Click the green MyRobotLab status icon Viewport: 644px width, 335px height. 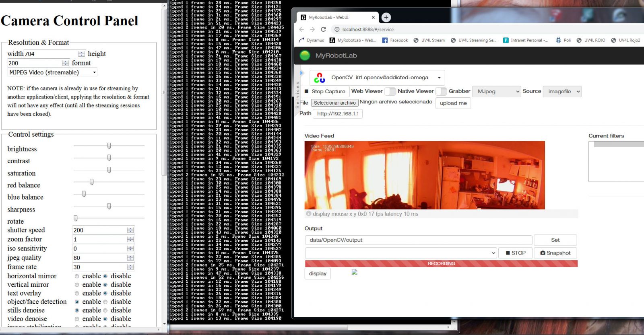coord(305,55)
